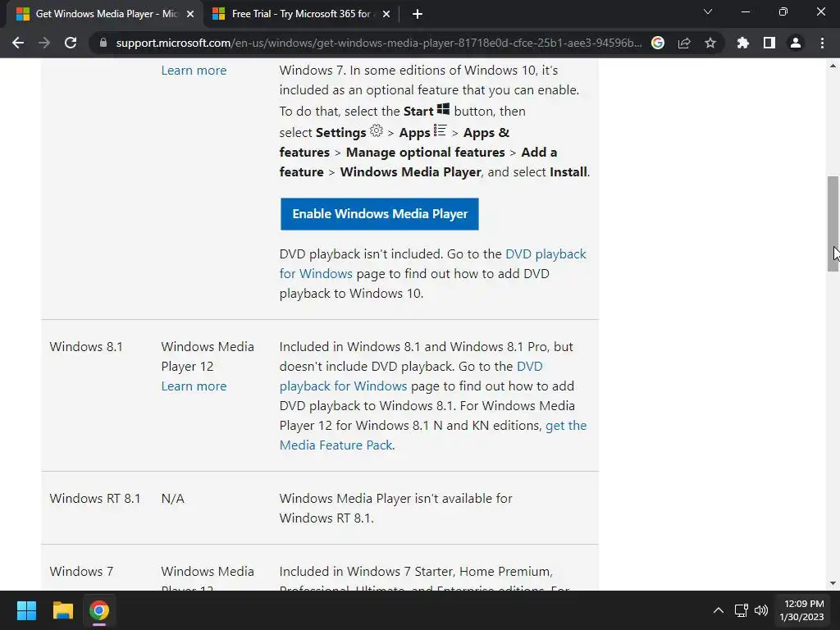Click the Settings gear icon in instructions
This screenshot has width=840, height=630.
pos(377,130)
